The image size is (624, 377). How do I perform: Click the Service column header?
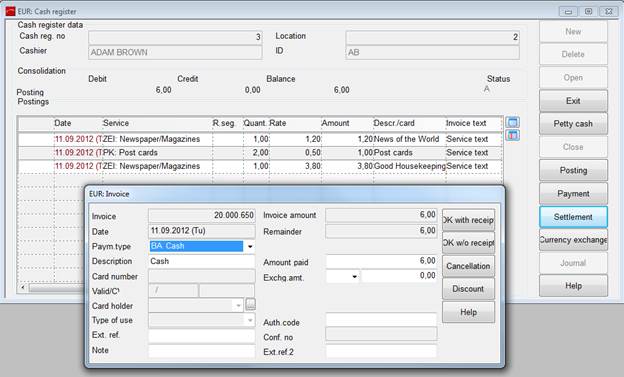tap(157, 123)
